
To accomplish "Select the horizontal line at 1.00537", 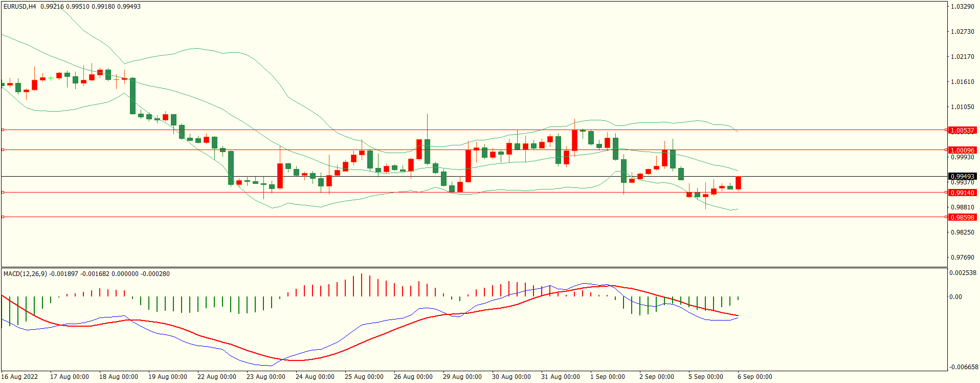I will [x=474, y=130].
